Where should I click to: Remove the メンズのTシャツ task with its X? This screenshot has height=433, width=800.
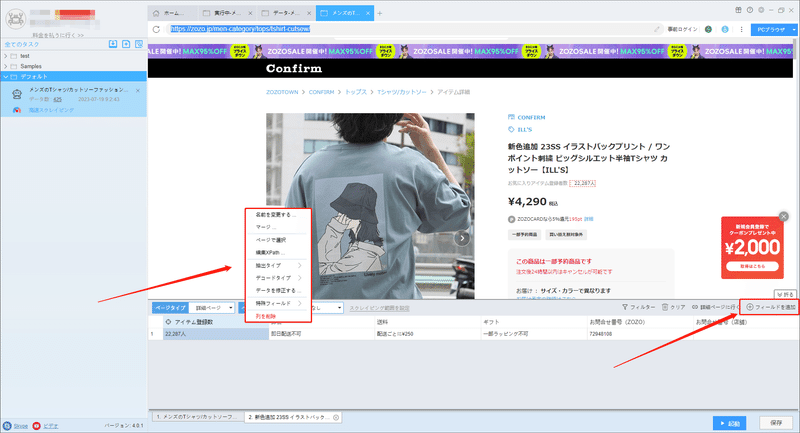pos(138,90)
